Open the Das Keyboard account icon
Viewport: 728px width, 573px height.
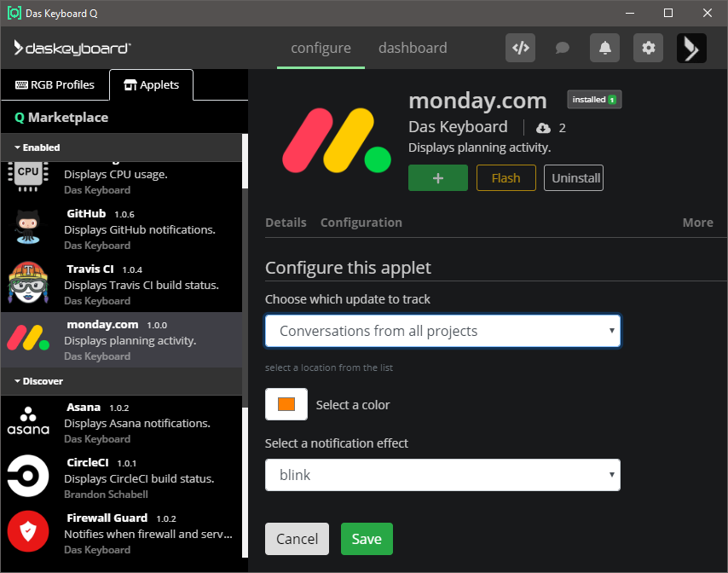coord(691,48)
